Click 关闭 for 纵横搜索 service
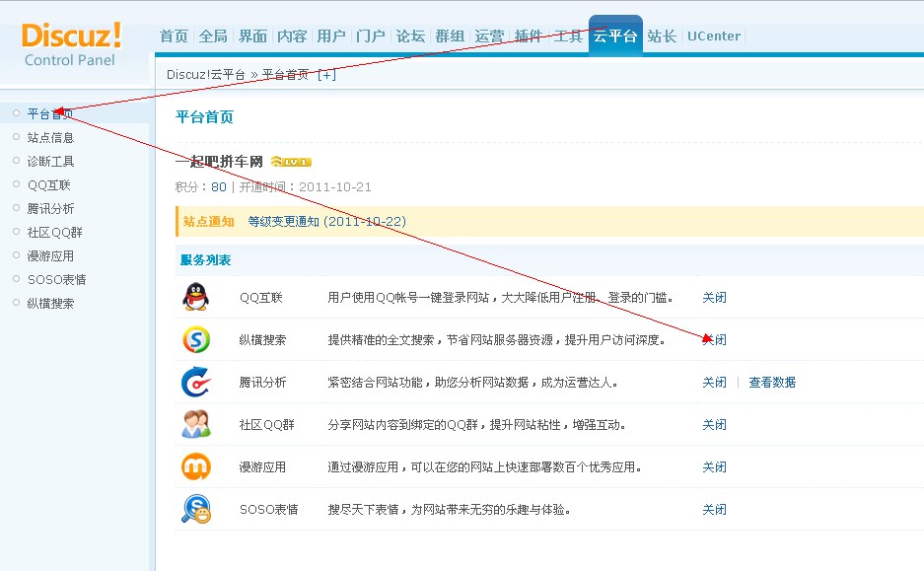Viewport: 924px width, 571px height. coord(714,340)
